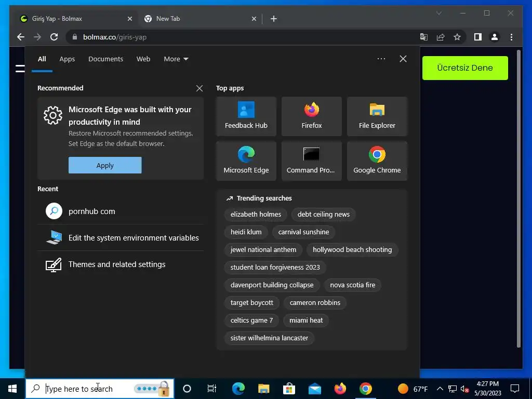The height and width of the screenshot is (399, 532).
Task: Open Chrome tab search chevron
Action: click(438, 13)
